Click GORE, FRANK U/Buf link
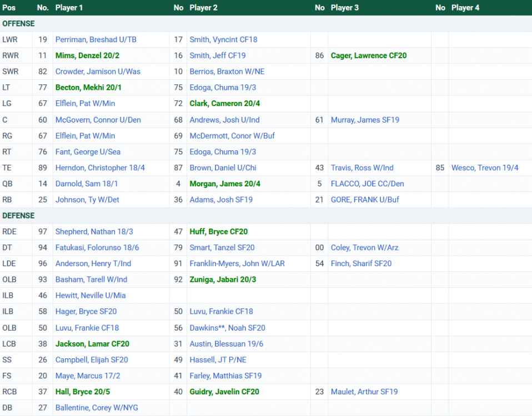This screenshot has height=416, width=532. [x=365, y=200]
